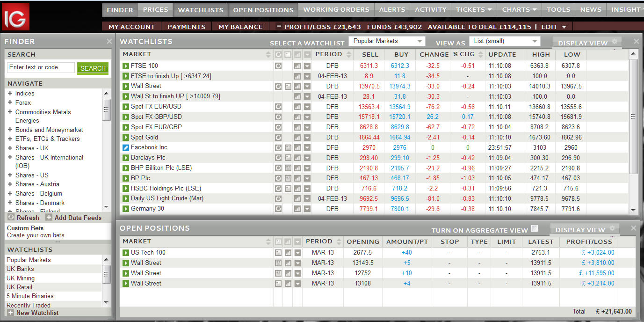Switch to the Working Orders tab
Viewport: 644px width, 322px height.
[x=336, y=9]
